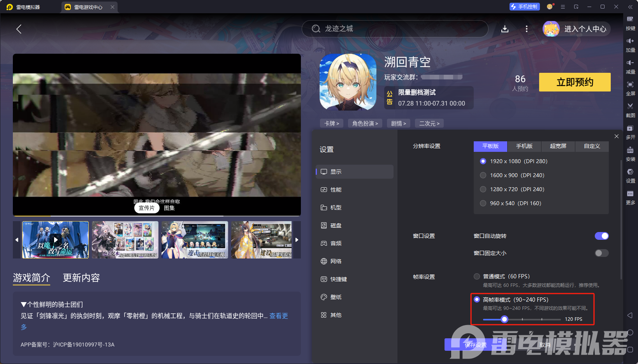Click the 安装 APK install icon
Viewport: 638px width, 364px height.
pyautogui.click(x=630, y=150)
